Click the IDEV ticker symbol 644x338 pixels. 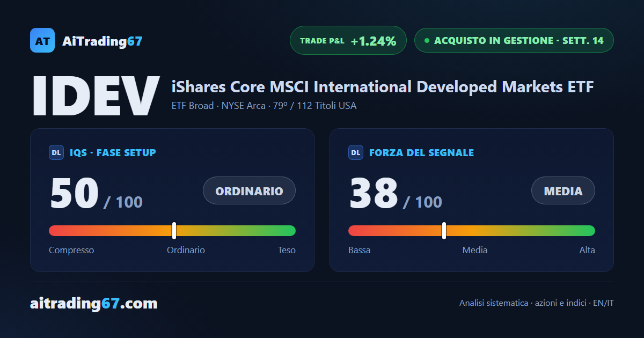(x=96, y=96)
